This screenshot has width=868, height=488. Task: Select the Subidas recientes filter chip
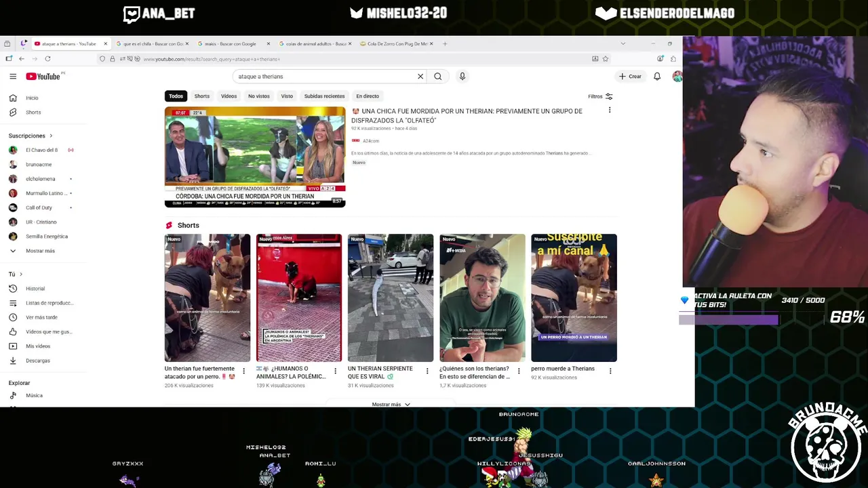click(x=324, y=96)
